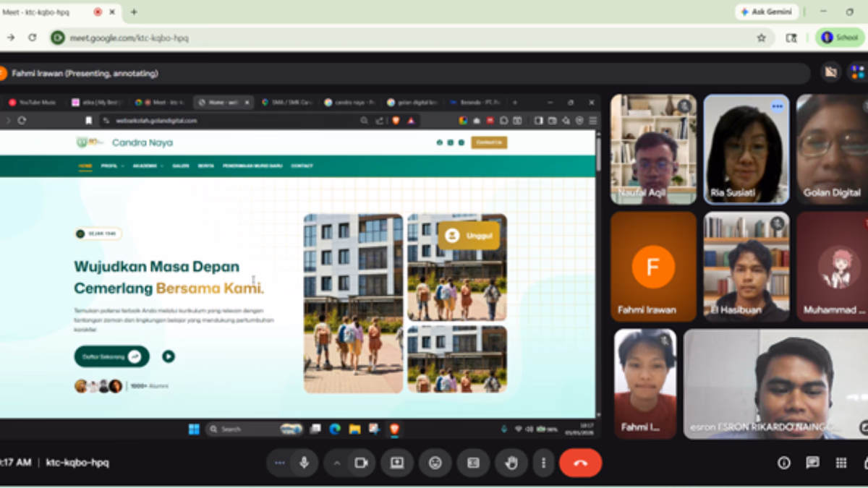Click shared browser's SMA / SMK tab
This screenshot has width=868, height=488.
pyautogui.click(x=286, y=103)
